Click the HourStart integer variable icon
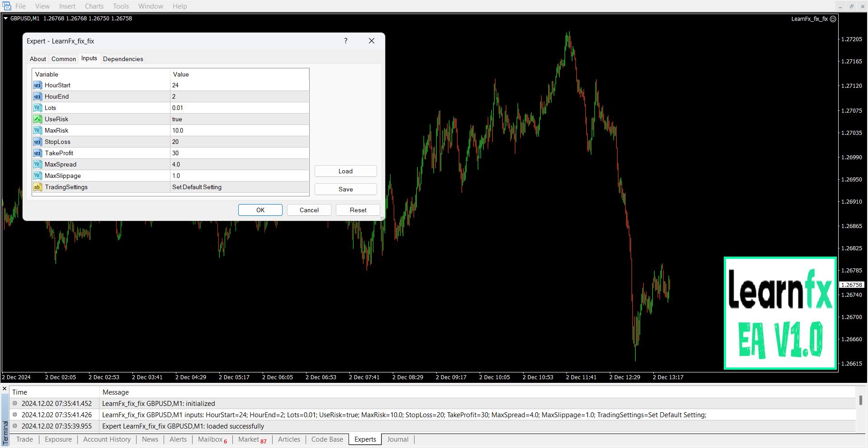This screenshot has width=868, height=448. click(x=38, y=86)
